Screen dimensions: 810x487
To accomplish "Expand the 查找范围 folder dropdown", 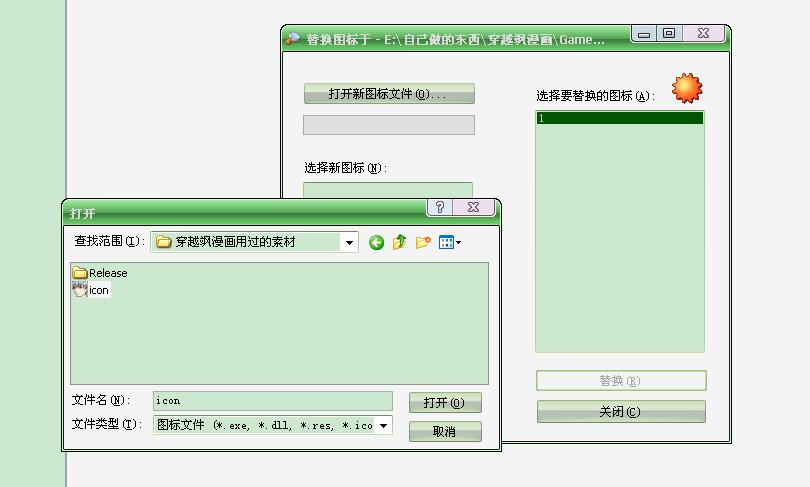I will 349,242.
